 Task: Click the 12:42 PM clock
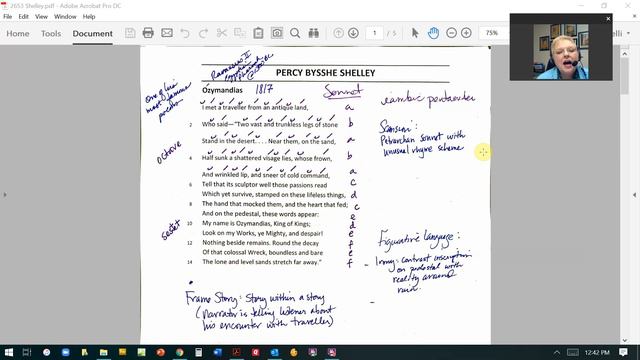(597, 352)
